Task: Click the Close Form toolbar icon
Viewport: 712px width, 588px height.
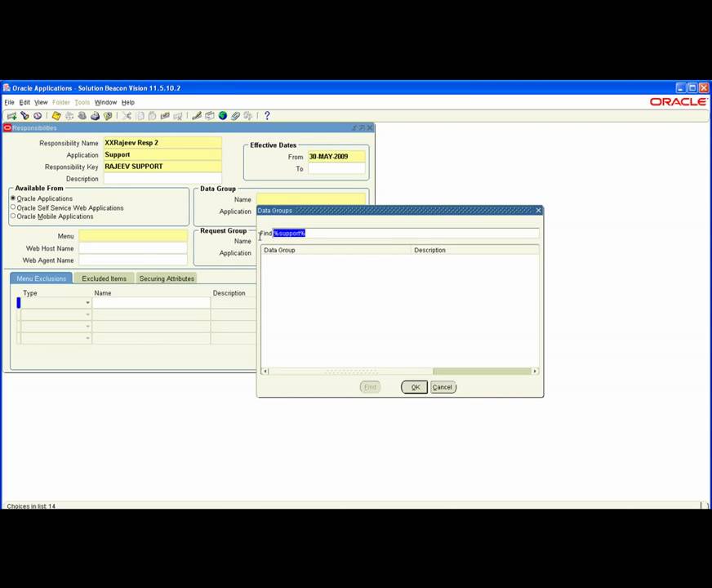Action: 108,116
